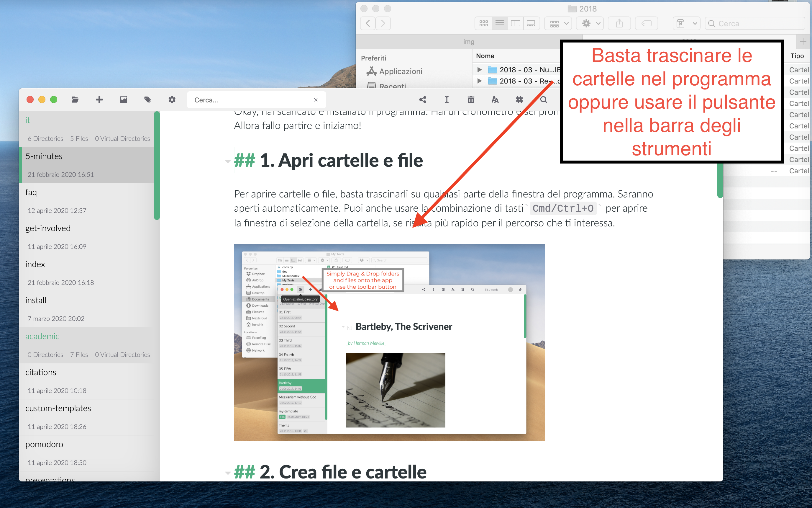Toggle distraction-free mode hash icon
The height and width of the screenshot is (508, 812).
click(x=519, y=100)
